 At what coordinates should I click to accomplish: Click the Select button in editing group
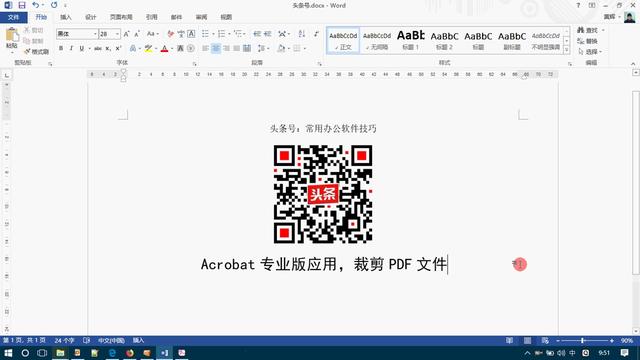(590, 52)
